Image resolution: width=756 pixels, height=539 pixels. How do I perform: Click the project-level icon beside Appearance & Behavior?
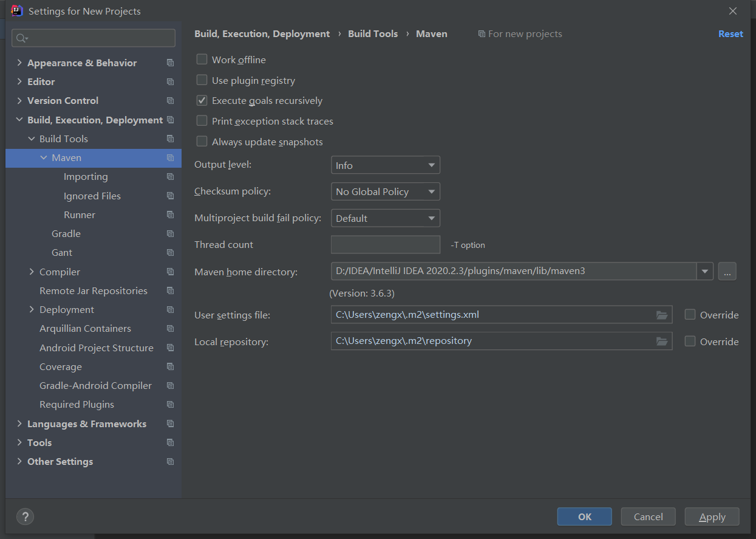(170, 63)
